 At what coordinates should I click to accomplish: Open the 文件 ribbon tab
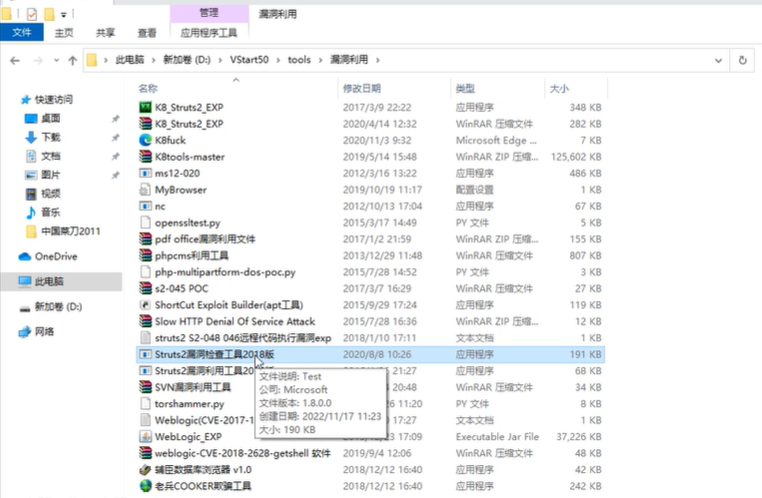pos(22,33)
